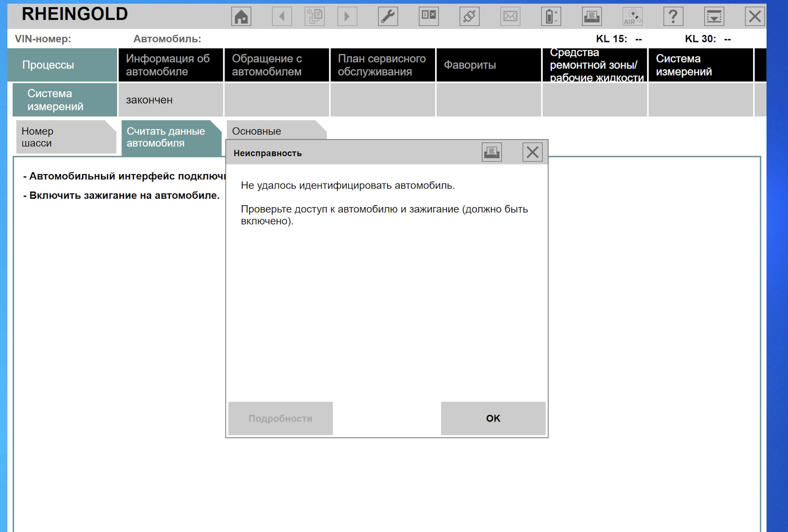The image size is (788, 532).
Task: Open the battery status icon
Action: [551, 16]
